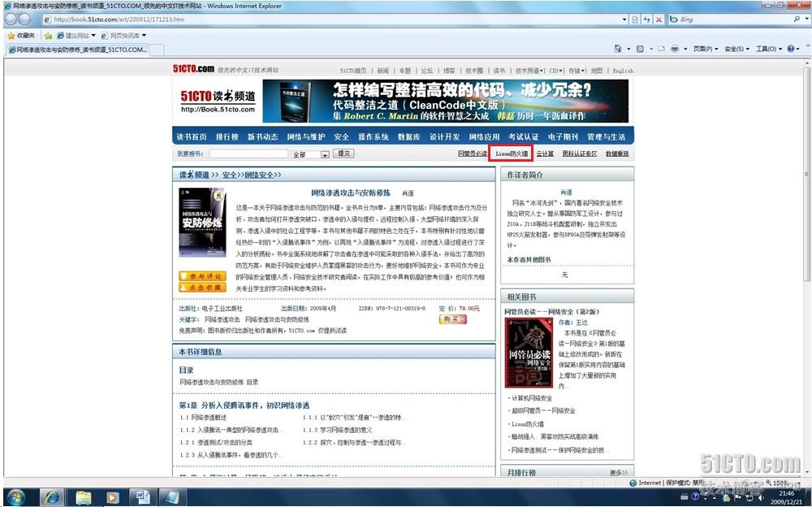
Task: Select 考试认证 in the blue navigation bar
Action: (x=524, y=136)
